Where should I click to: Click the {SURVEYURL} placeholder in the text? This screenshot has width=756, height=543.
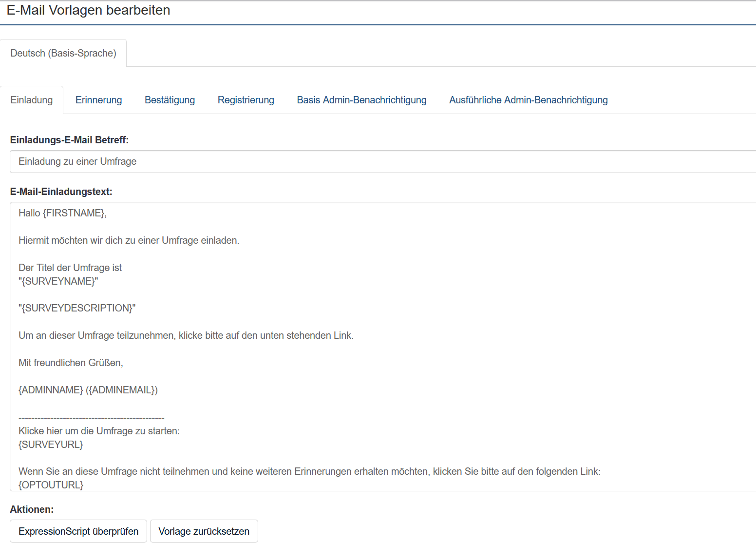(x=51, y=445)
